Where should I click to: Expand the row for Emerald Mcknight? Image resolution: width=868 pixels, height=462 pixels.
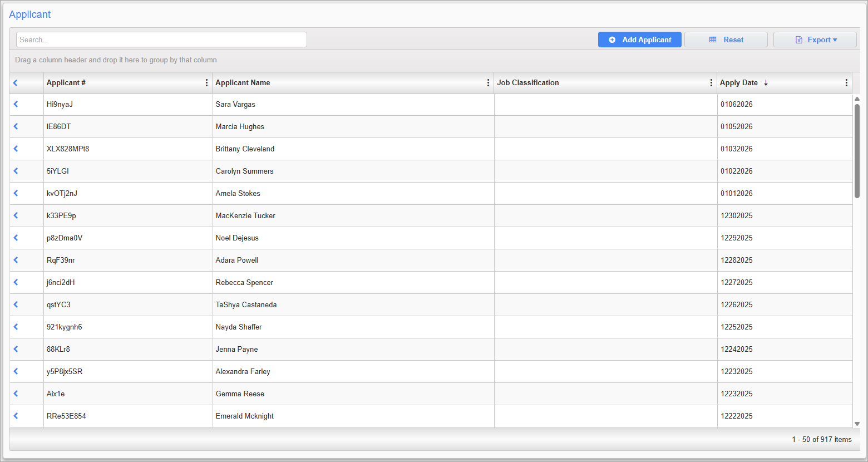point(15,416)
